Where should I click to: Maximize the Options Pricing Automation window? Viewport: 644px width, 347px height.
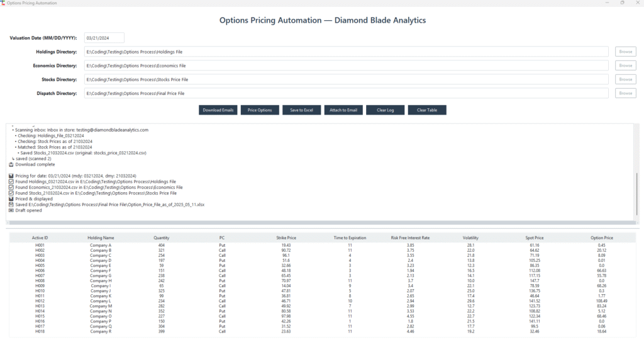point(622,3)
